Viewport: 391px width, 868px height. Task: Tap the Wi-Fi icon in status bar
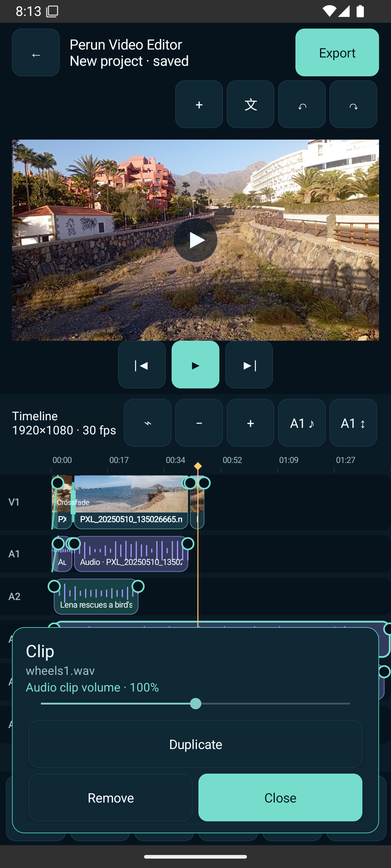(x=329, y=11)
